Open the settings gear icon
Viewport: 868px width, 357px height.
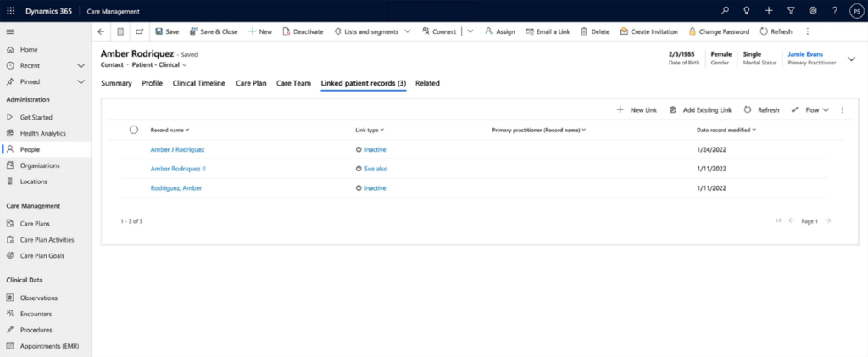coord(813,11)
